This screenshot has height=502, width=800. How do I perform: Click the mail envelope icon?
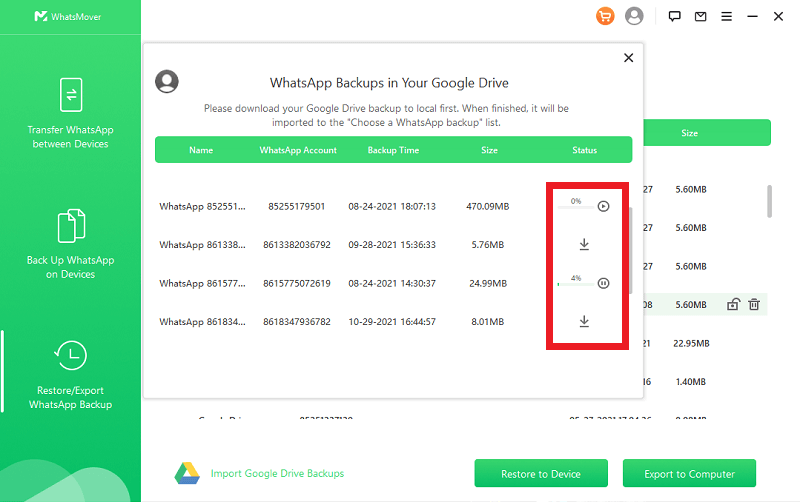pyautogui.click(x=701, y=16)
